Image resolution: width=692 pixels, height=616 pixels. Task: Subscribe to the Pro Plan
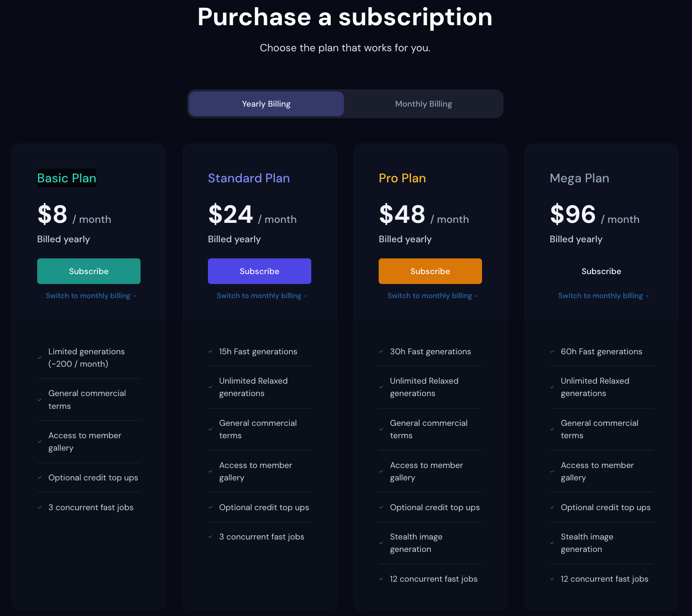pyautogui.click(x=430, y=271)
